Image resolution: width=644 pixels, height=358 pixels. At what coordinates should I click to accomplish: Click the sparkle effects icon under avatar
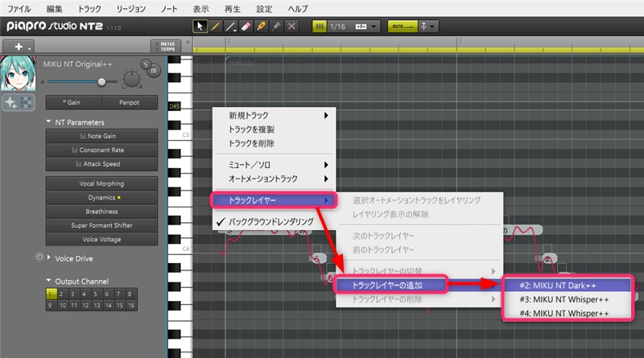10,103
